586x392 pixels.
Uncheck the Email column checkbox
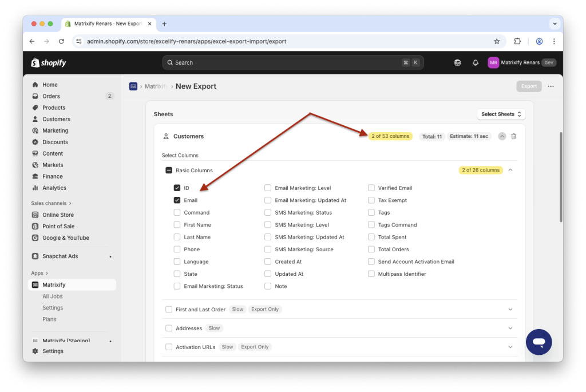[x=177, y=200]
